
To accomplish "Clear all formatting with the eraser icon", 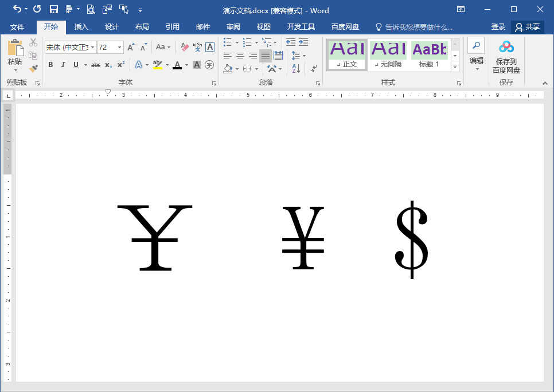I will point(185,47).
